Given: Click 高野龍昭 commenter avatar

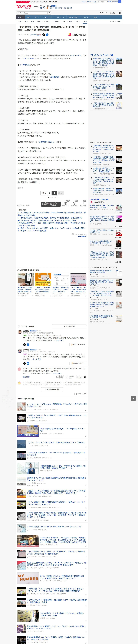Looking at the screenshot, I should point(20,332).
